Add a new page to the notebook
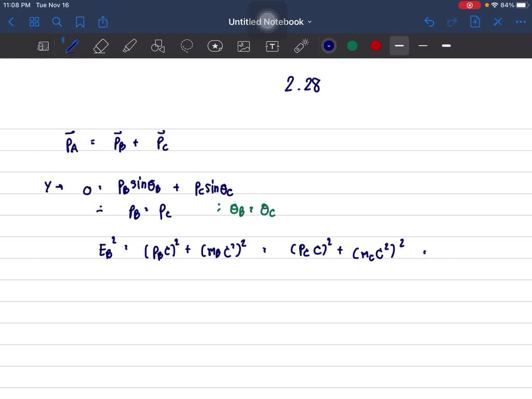Image resolution: width=532 pixels, height=399 pixels. coord(474,21)
